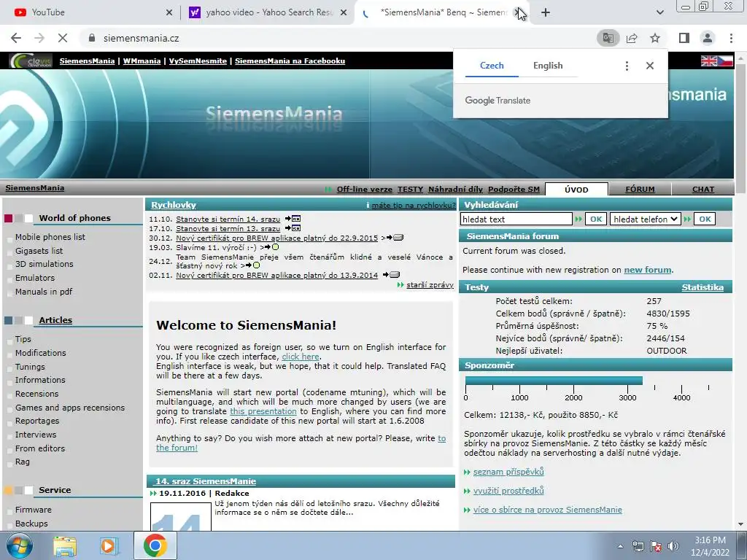Click the Clevis logo in header
Image resolution: width=747 pixels, height=560 pixels.
31,61
